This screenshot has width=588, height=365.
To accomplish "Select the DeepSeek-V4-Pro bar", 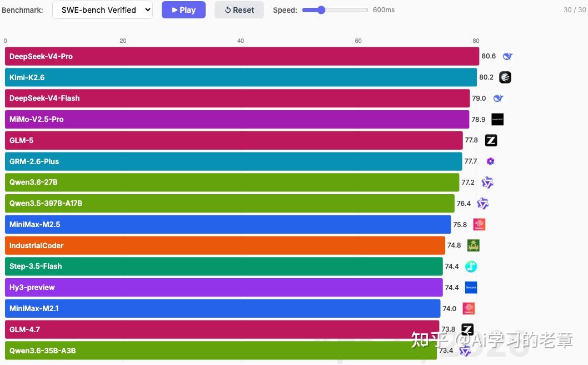I will [x=242, y=56].
